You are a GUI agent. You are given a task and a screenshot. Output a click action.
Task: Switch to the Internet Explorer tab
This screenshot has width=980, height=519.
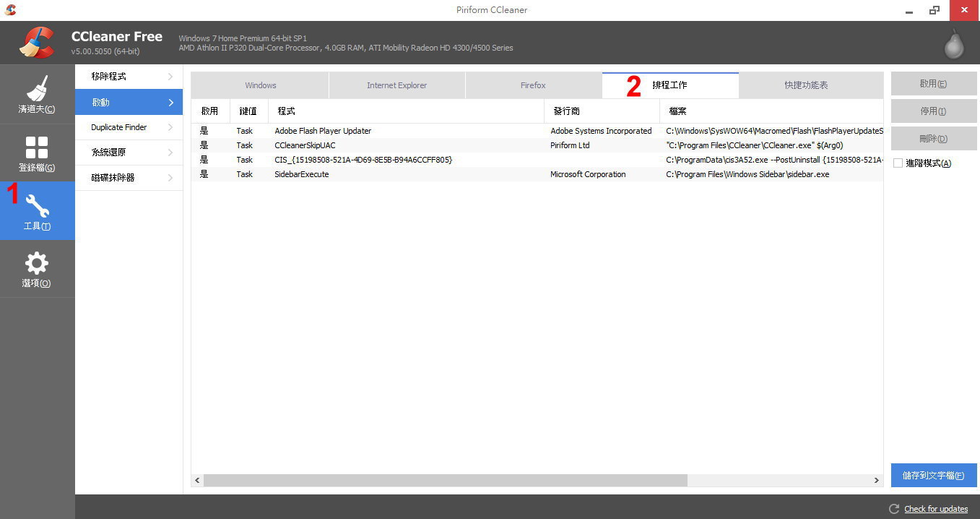point(396,85)
